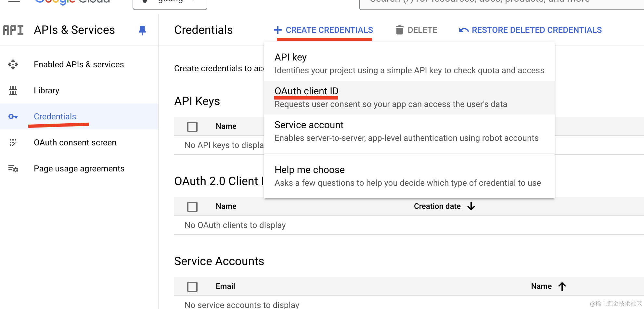Click the Enabled APIs & services icon
This screenshot has width=644, height=309.
coord(13,64)
